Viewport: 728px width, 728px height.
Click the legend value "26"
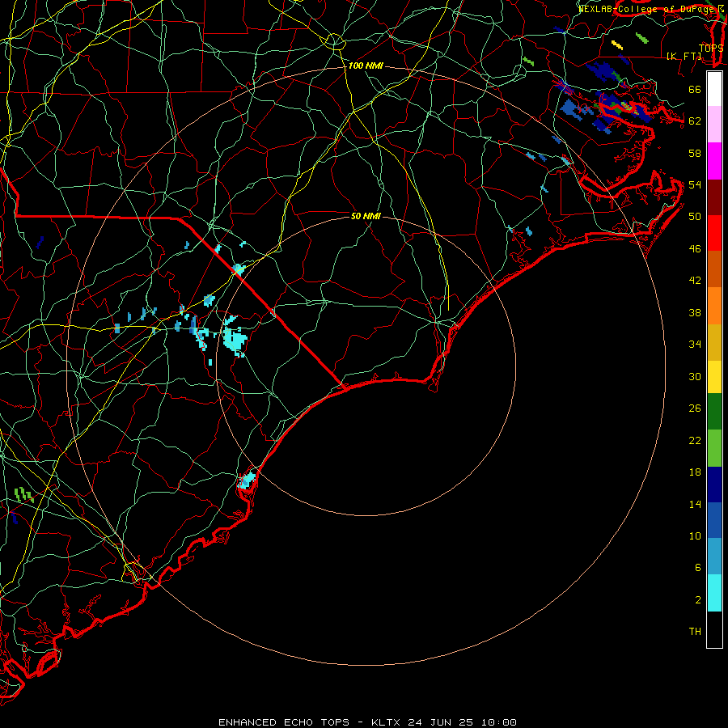tap(695, 408)
